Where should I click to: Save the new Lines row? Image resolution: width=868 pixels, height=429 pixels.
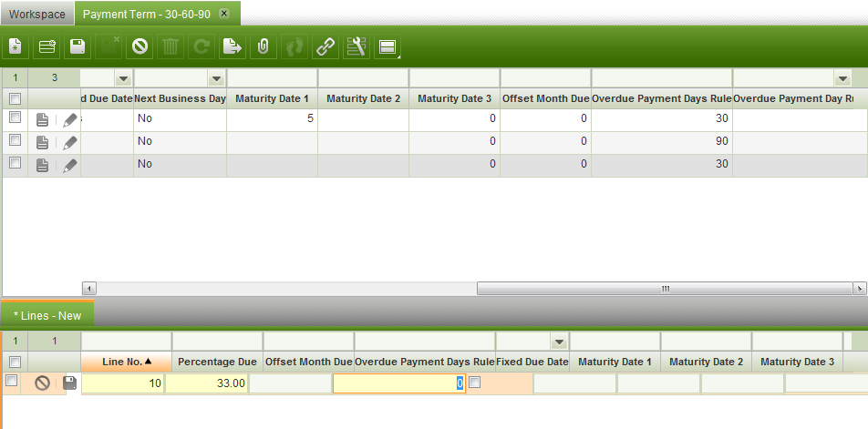(69, 383)
